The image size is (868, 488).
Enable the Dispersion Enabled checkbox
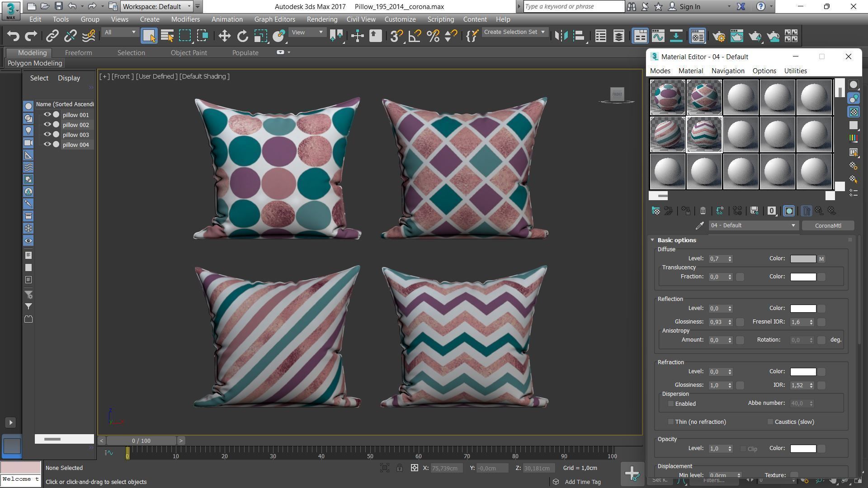point(671,404)
